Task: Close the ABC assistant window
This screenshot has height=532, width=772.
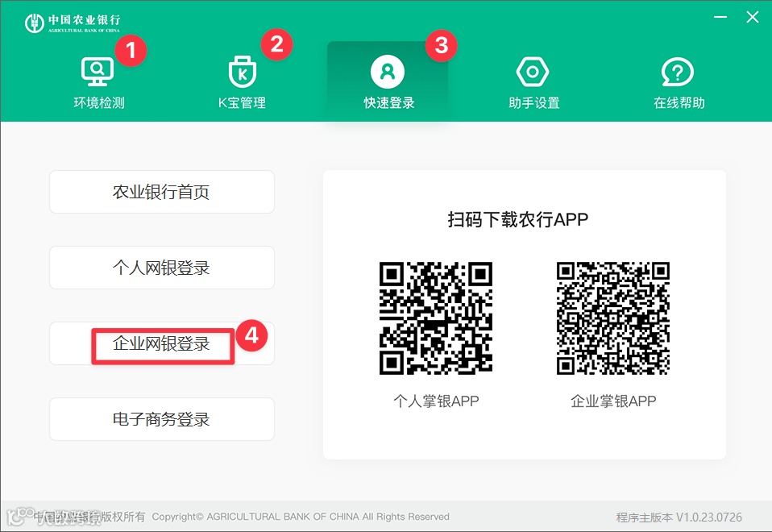Action: [753, 17]
